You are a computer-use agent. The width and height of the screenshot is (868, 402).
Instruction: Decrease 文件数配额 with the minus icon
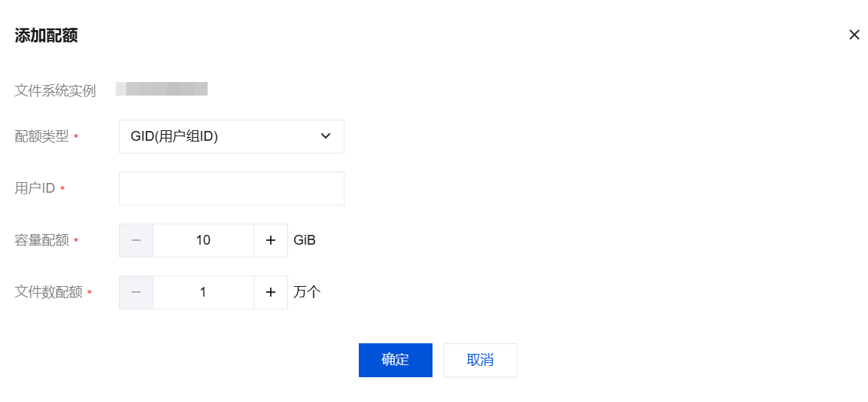[136, 292]
